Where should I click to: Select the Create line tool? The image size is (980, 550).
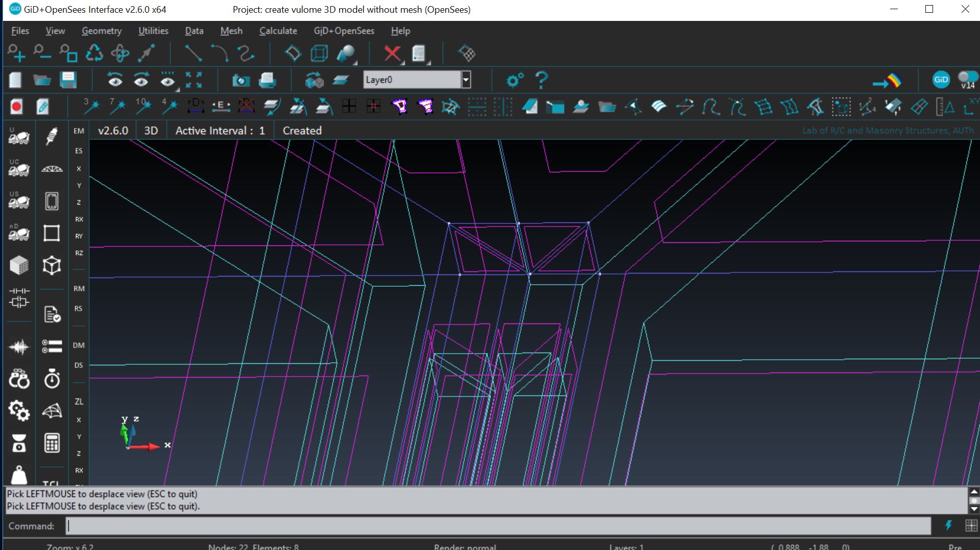193,53
